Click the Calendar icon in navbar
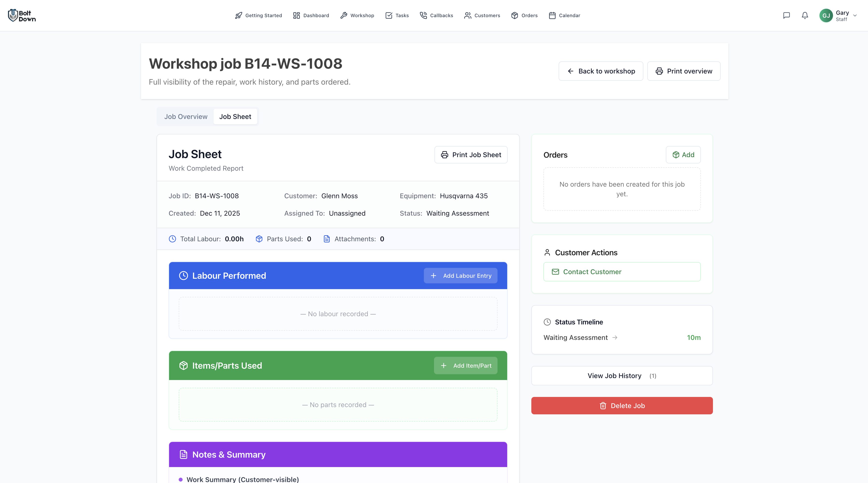Viewport: 868px width, 483px height. 552,15
